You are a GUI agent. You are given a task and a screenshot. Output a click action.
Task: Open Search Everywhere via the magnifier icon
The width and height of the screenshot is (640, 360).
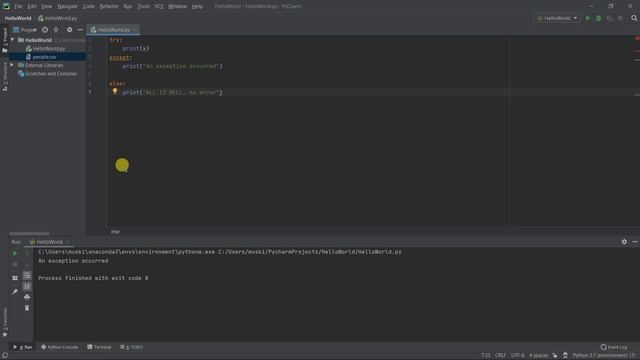click(x=634, y=18)
